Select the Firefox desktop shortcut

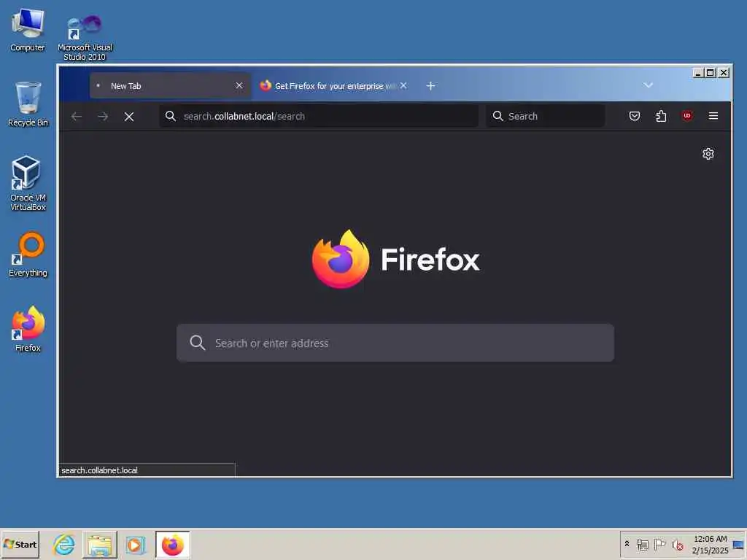coord(28,329)
